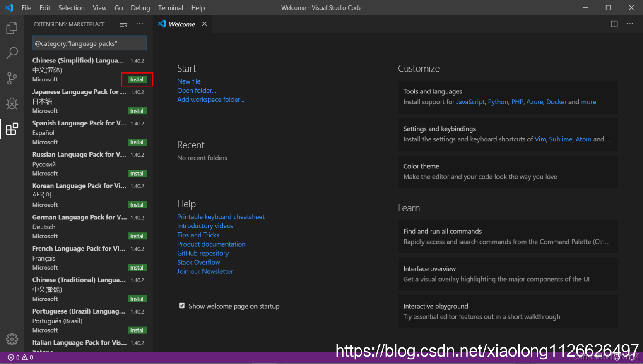Open Stack Overflow link
The width and height of the screenshot is (643, 364).
[199, 262]
